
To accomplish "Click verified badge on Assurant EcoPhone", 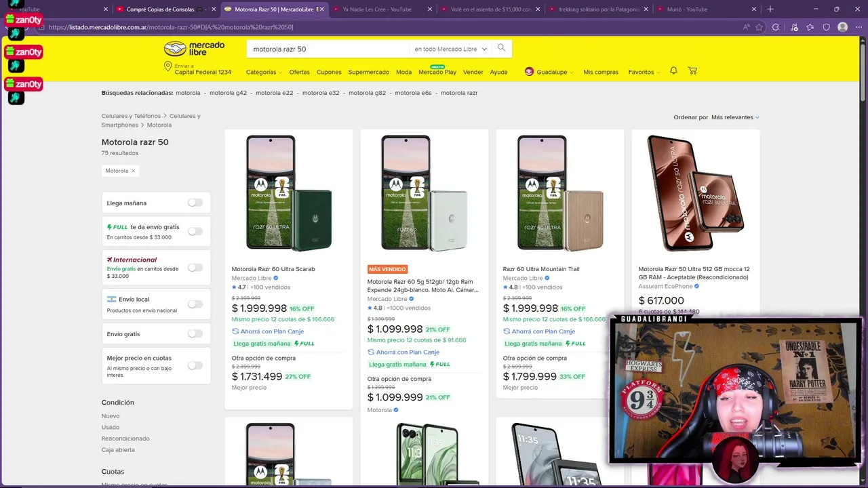I will tap(696, 287).
